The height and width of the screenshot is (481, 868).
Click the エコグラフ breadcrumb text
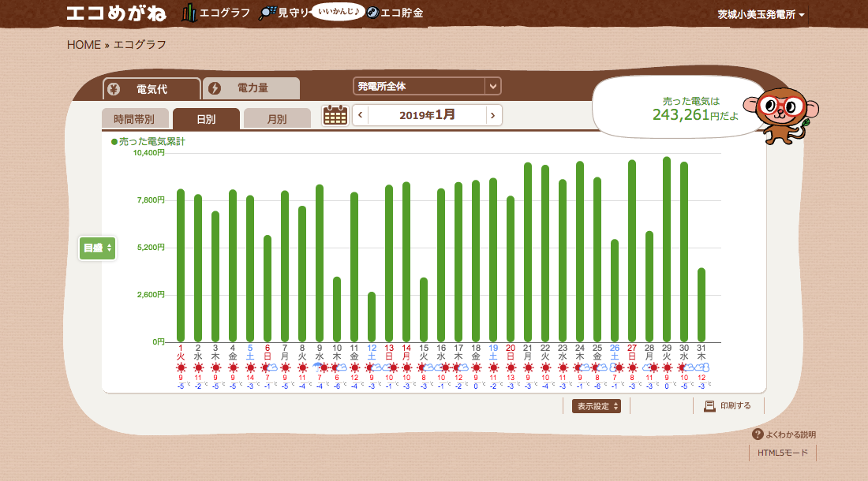140,45
